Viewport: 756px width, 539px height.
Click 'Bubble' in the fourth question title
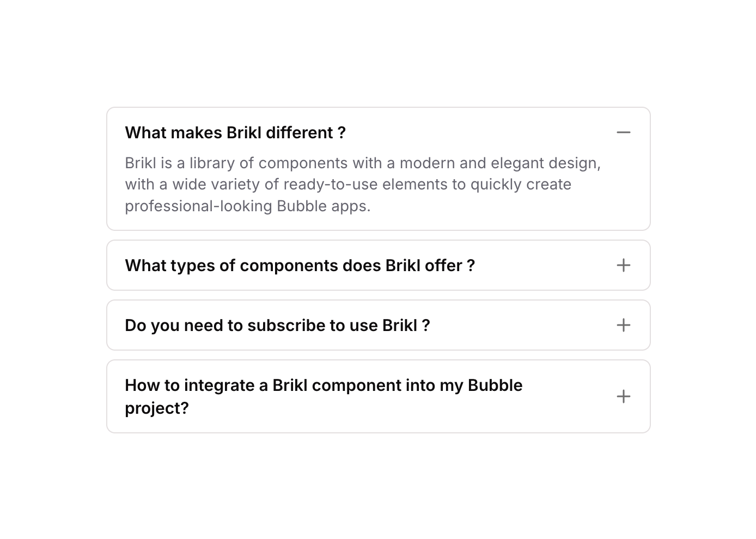(x=495, y=385)
